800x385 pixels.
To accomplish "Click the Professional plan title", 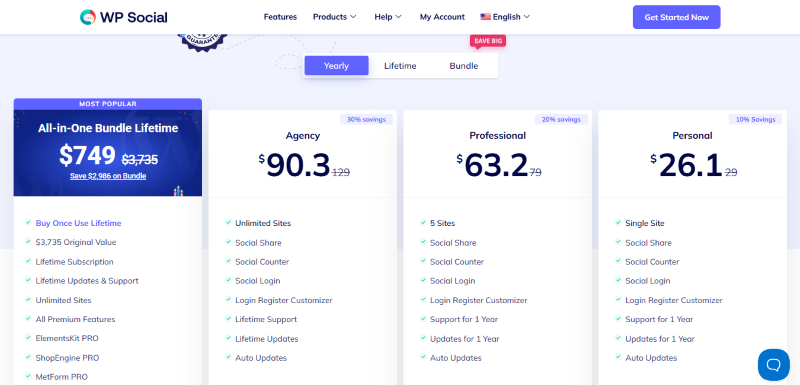I will click(497, 136).
